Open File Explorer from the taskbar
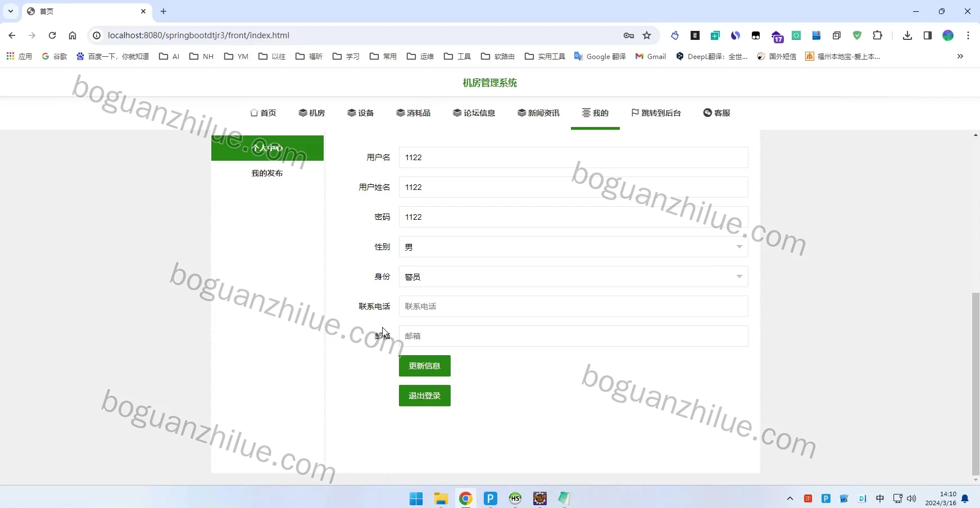 (x=441, y=498)
